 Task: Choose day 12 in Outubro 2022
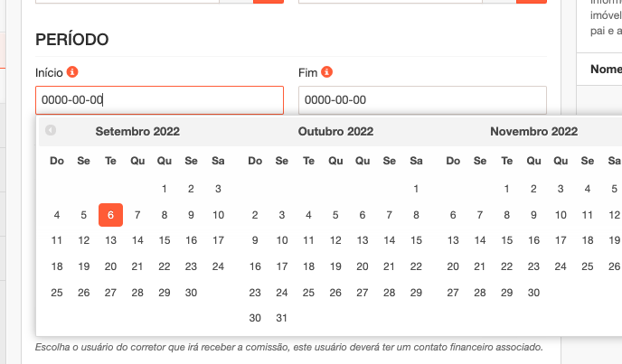click(x=335, y=241)
